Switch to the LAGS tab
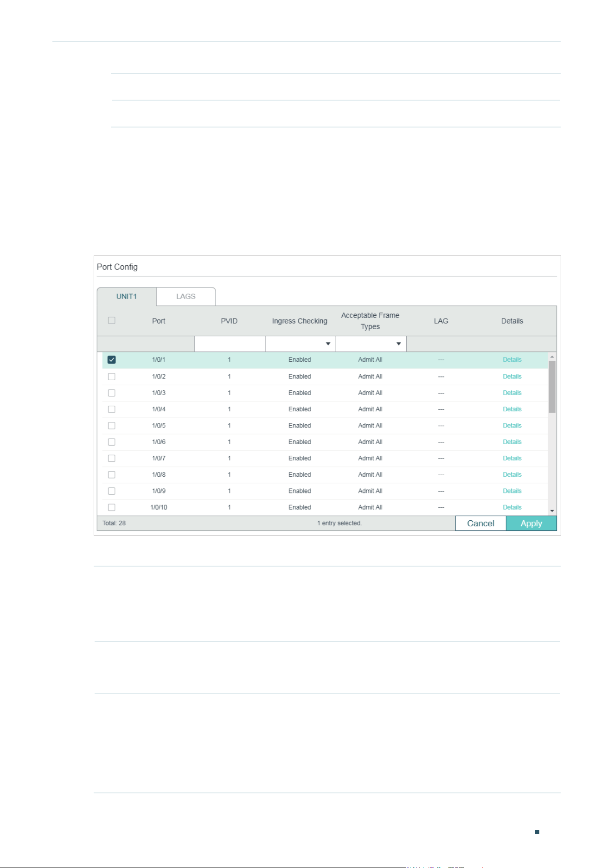This screenshot has height=868, width=614. coord(186,296)
